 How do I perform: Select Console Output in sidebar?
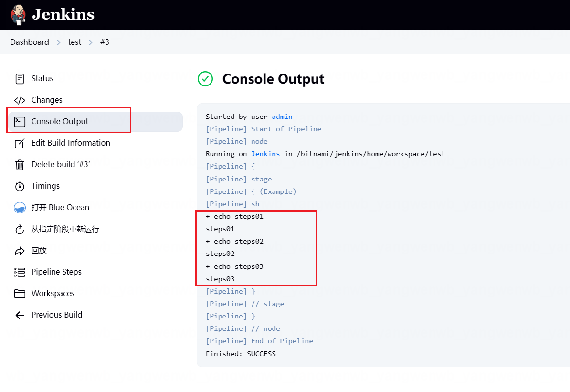point(95,121)
